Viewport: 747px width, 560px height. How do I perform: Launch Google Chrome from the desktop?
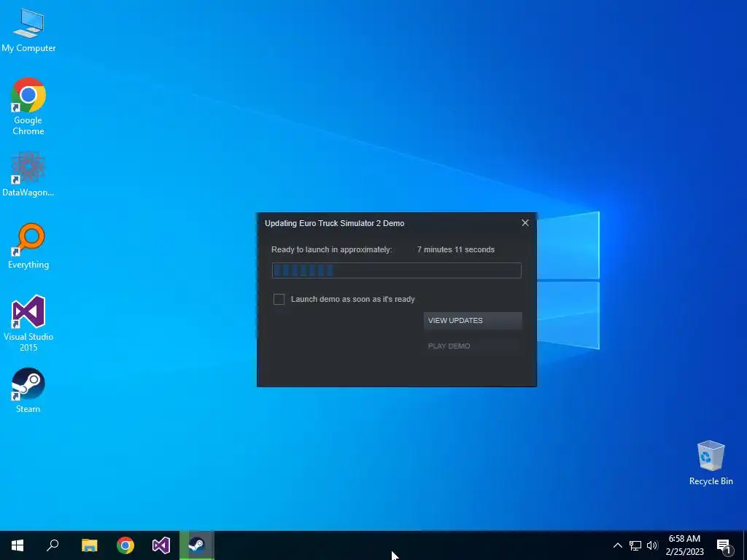pos(28,106)
